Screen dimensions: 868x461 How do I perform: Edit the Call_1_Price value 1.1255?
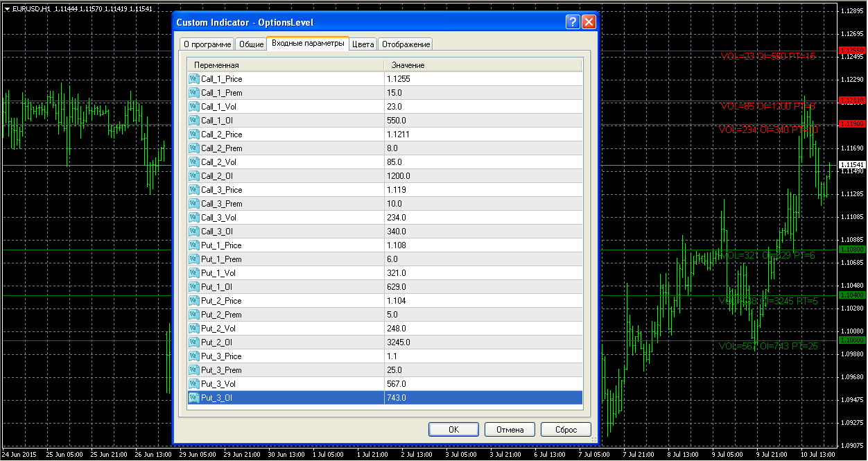point(483,79)
